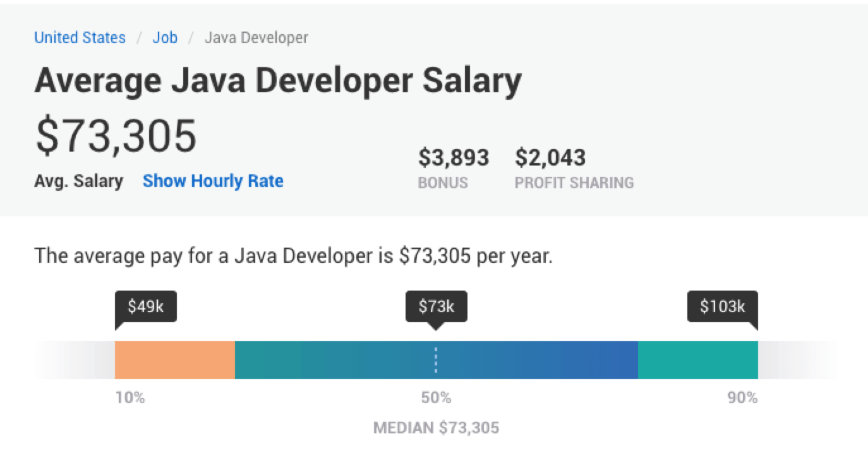
Task: Select the 90% percentile label
Action: pos(744,397)
